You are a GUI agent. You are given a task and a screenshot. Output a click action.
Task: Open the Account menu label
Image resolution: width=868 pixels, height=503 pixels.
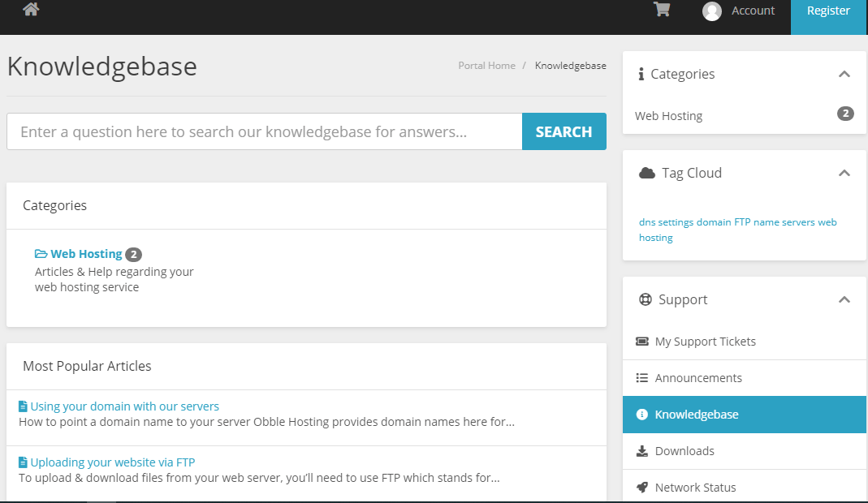click(x=753, y=11)
